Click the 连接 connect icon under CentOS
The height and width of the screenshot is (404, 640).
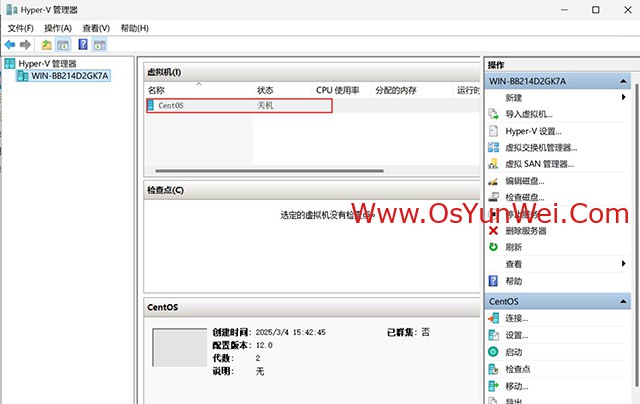click(493, 318)
